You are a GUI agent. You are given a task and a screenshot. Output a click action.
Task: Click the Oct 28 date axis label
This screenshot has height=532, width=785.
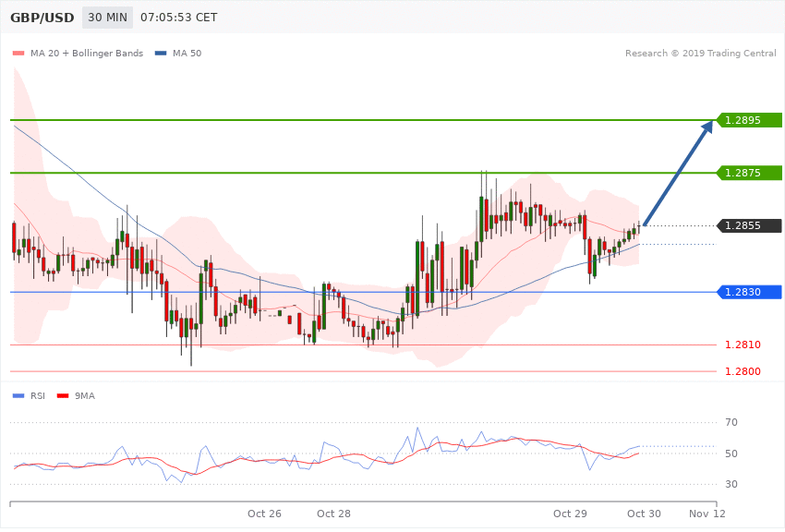click(x=334, y=514)
